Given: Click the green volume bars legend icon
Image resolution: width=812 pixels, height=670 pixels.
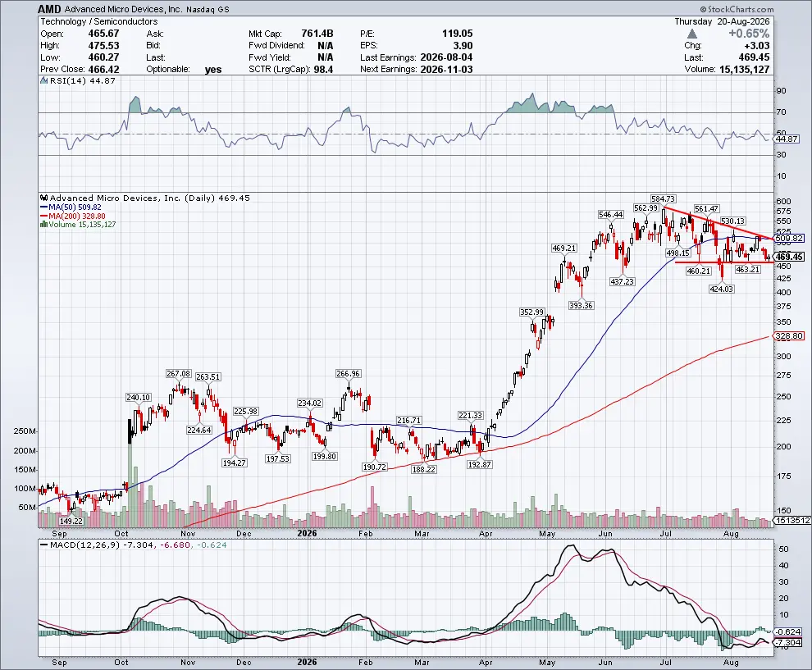Looking at the screenshot, I should tap(44, 225).
